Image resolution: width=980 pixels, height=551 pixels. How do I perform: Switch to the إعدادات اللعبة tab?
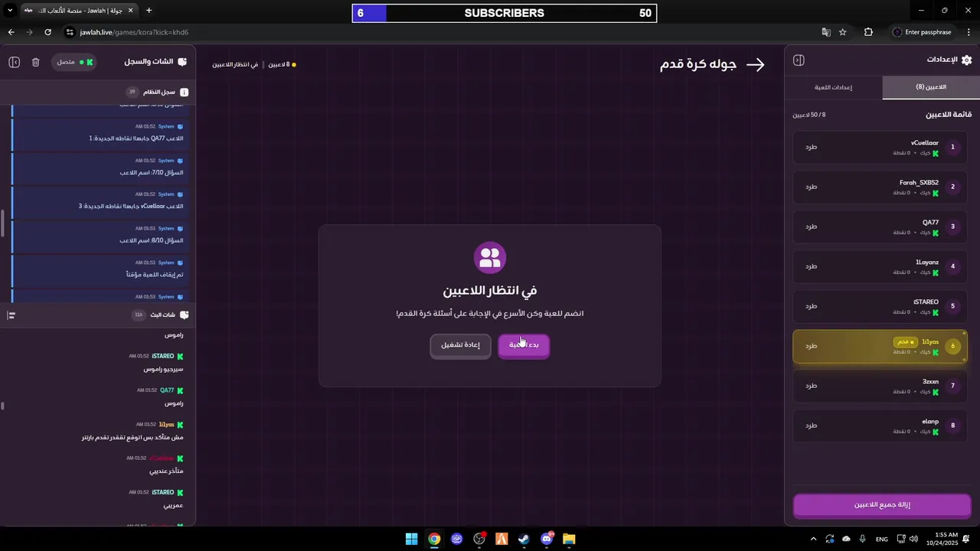[x=833, y=87]
